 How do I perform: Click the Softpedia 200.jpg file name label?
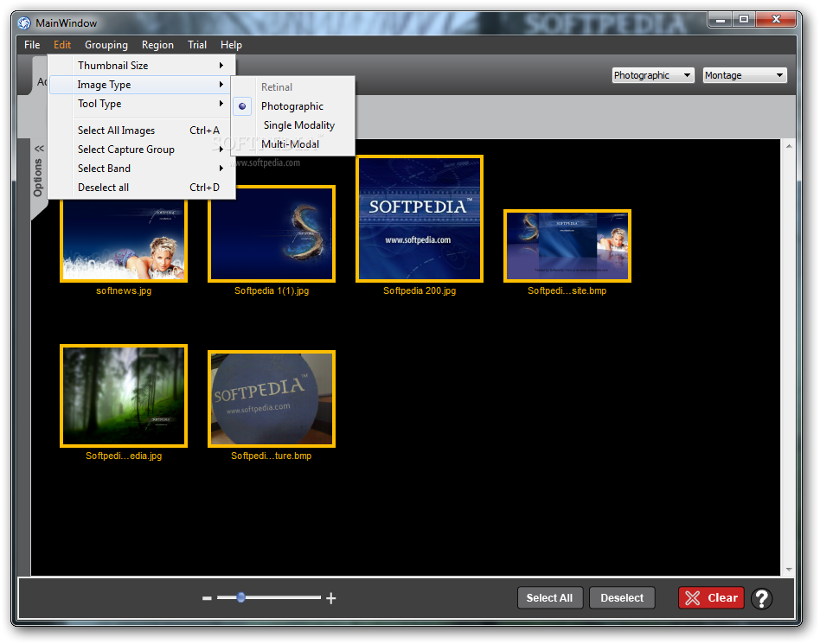pos(420,290)
